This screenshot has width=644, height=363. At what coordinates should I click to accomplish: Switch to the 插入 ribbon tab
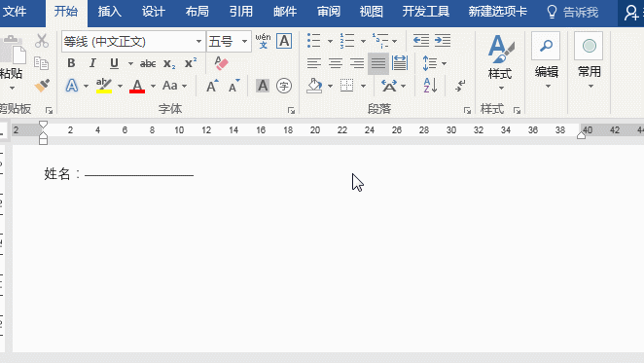(109, 12)
